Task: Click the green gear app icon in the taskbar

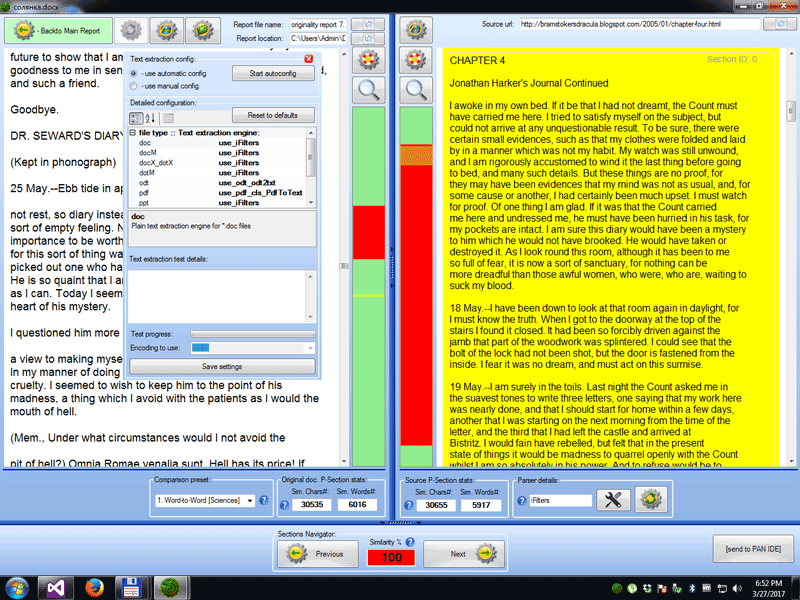Action: 170,588
